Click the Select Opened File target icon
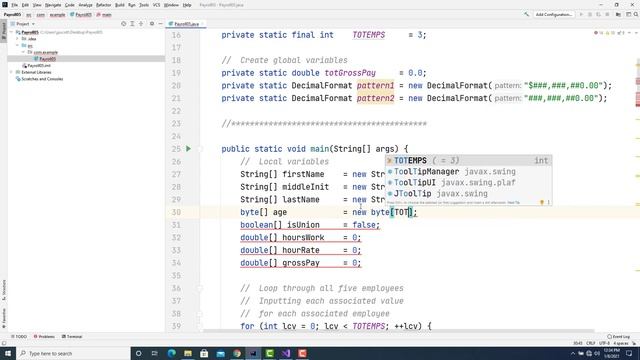This screenshot has width=640, height=360. click(x=123, y=24)
